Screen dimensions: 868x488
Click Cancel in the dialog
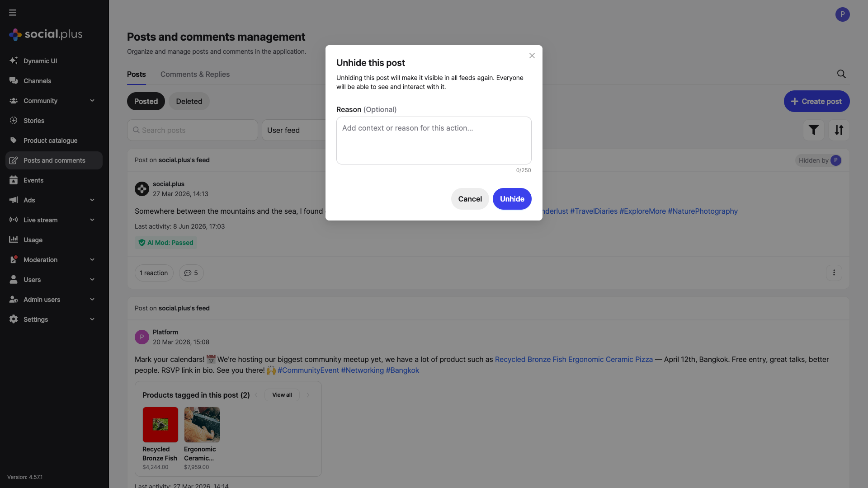point(470,199)
